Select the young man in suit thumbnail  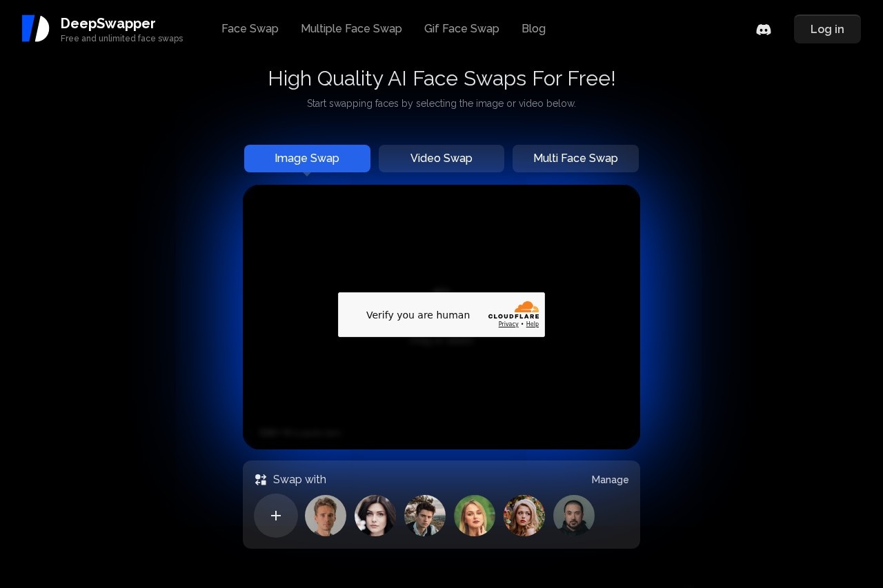click(x=425, y=516)
